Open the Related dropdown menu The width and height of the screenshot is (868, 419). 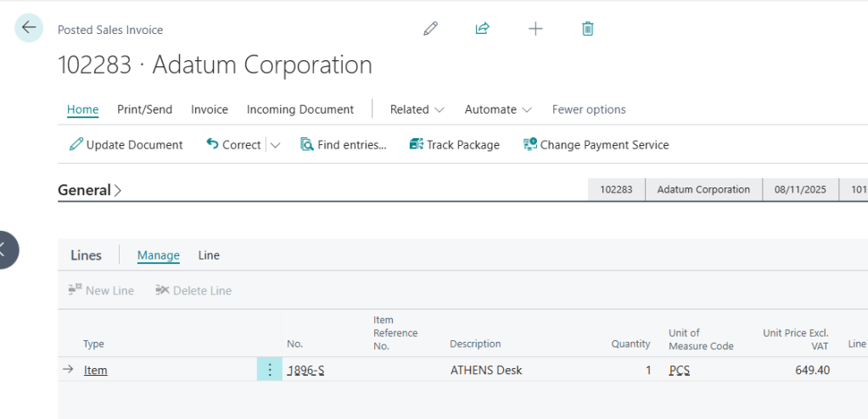click(417, 109)
